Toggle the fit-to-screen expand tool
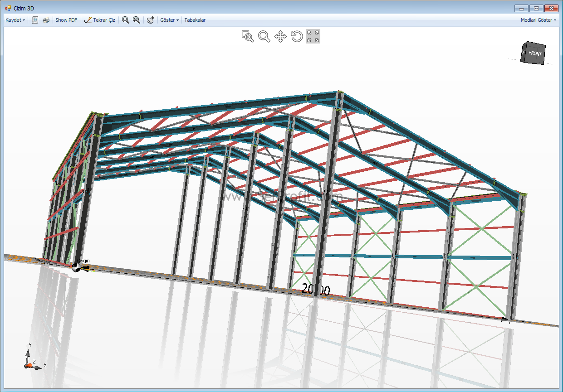 (x=313, y=36)
